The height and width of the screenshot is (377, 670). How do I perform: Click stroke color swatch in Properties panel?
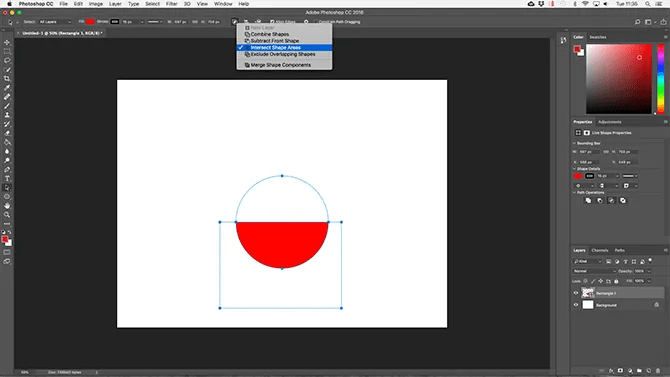click(x=589, y=176)
